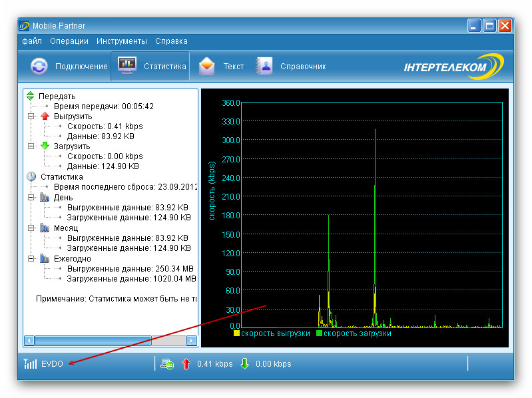Click the Примечание note text
This screenshot has height=398, width=532.
click(x=117, y=299)
